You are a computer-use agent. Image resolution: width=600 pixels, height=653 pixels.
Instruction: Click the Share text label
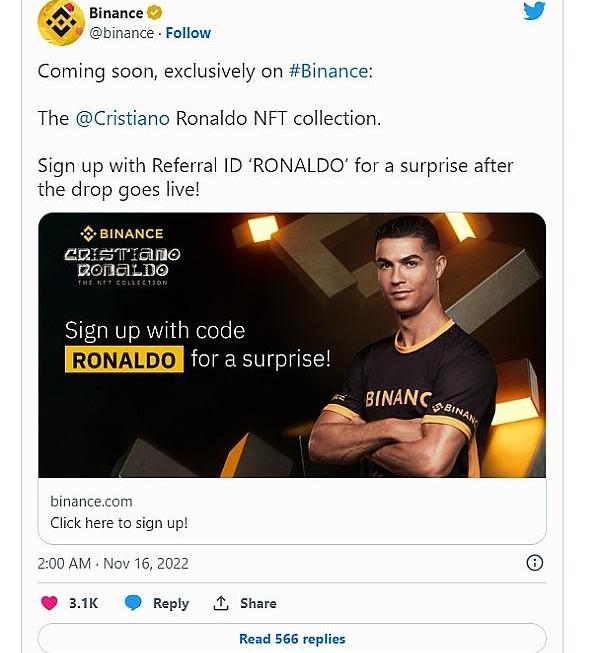(x=258, y=603)
